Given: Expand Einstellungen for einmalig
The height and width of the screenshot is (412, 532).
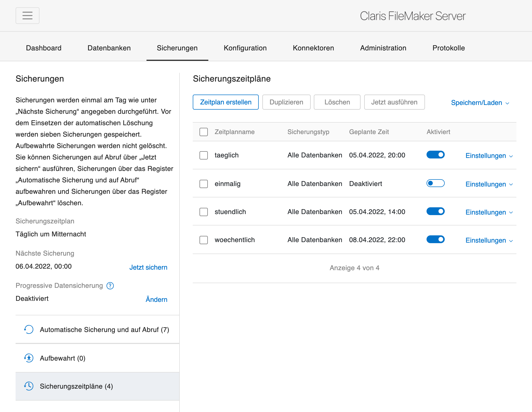Looking at the screenshot, I should pyautogui.click(x=489, y=184).
